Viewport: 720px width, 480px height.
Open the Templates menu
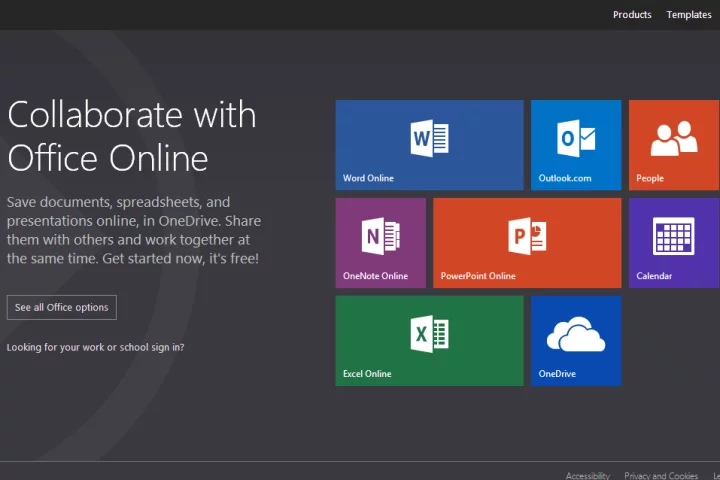coord(689,15)
